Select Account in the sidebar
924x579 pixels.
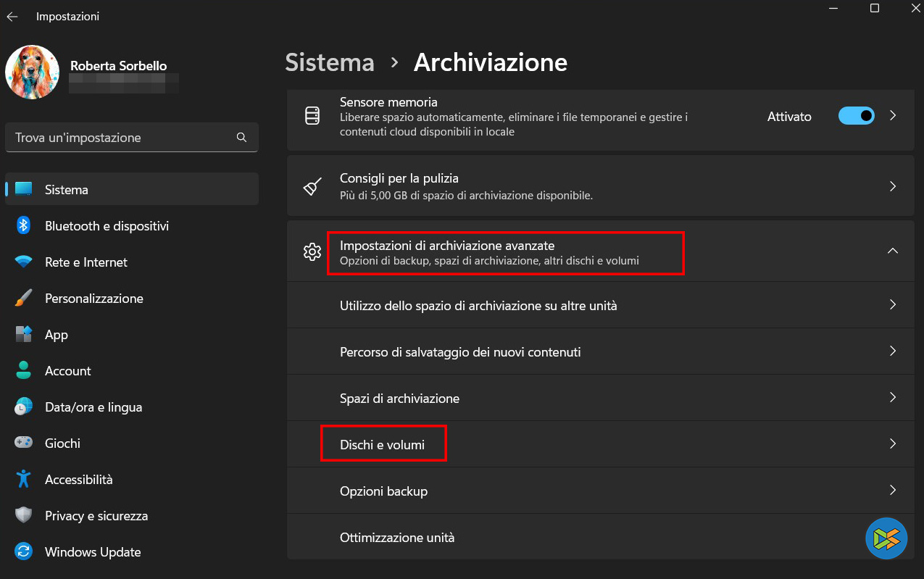pyautogui.click(x=68, y=370)
